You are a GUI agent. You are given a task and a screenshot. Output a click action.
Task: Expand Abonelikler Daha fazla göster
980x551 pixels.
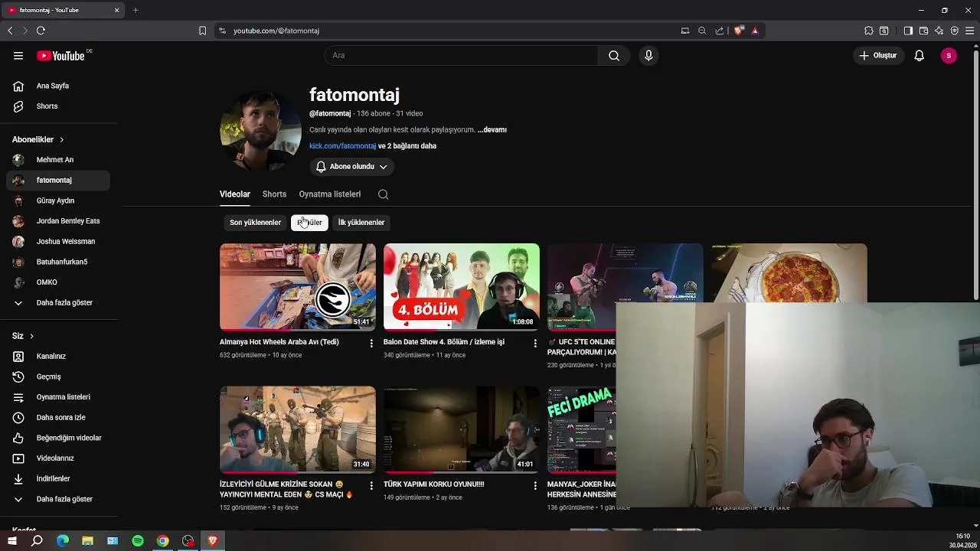pos(58,303)
